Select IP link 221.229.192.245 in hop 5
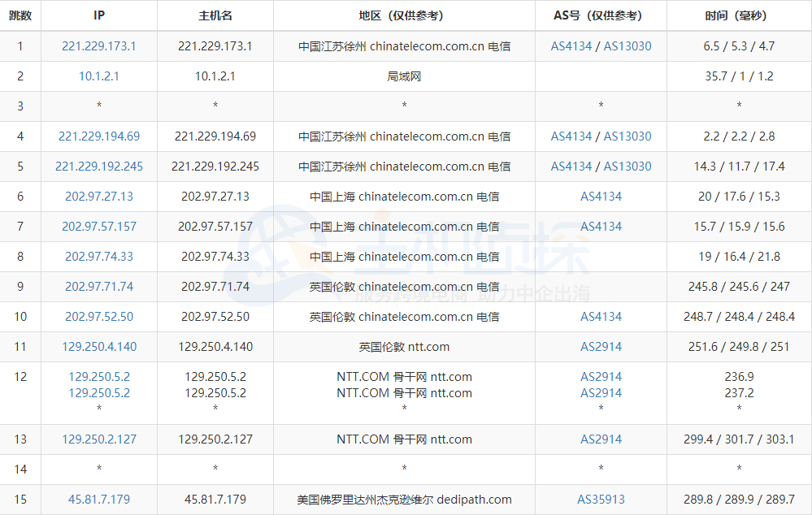Image resolution: width=812 pixels, height=515 pixels. tap(98, 167)
